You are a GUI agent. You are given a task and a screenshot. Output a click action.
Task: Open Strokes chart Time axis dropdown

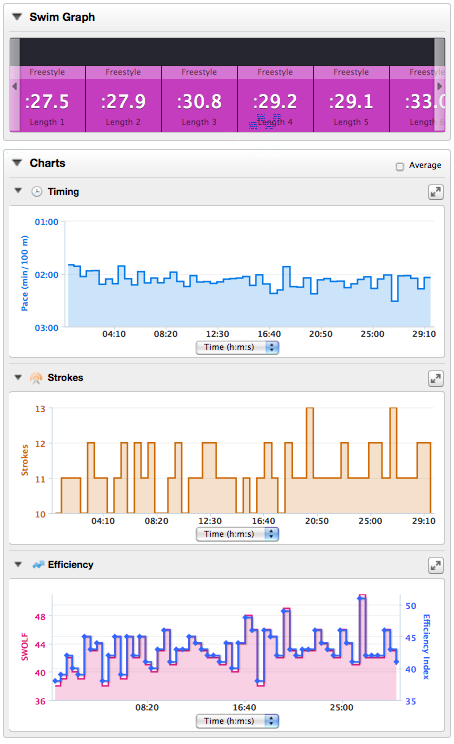click(237, 534)
